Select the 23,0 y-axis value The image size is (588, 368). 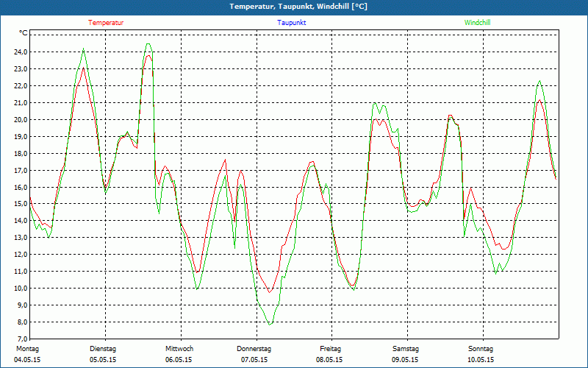pos(21,68)
